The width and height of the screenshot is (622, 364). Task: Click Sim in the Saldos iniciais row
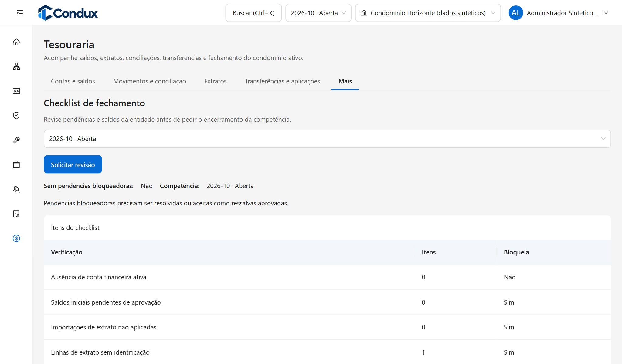(509, 302)
